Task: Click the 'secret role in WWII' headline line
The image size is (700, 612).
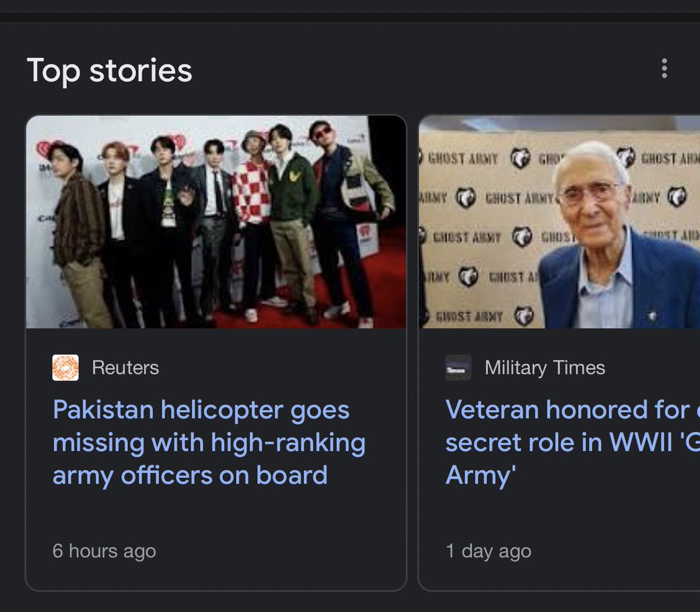Action: [x=572, y=442]
